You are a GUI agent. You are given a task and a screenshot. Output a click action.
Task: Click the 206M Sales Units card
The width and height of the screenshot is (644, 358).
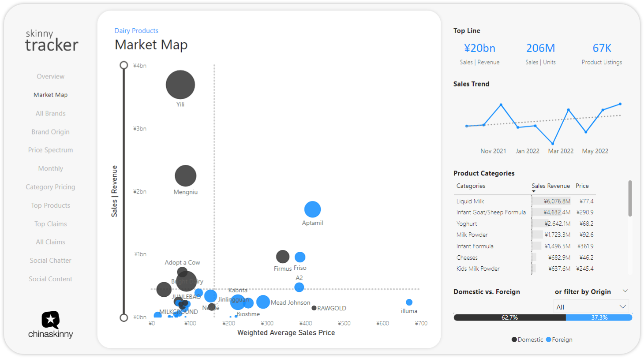tap(541, 54)
